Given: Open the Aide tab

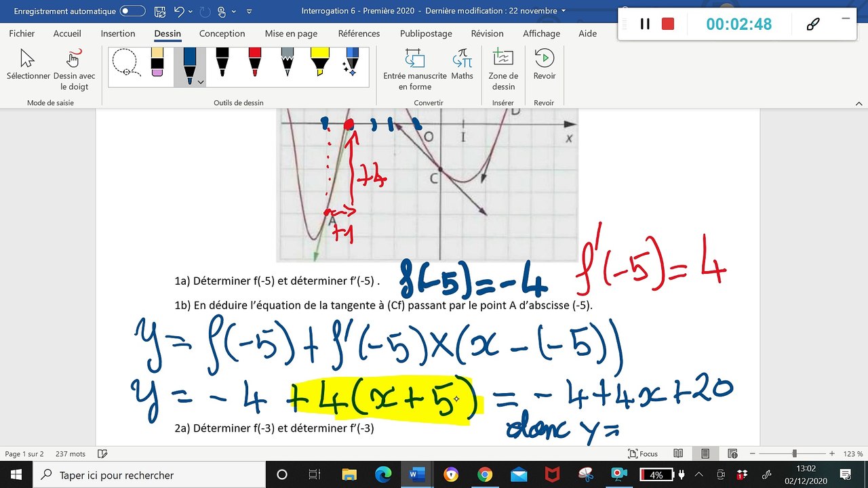Looking at the screenshot, I should pos(588,33).
